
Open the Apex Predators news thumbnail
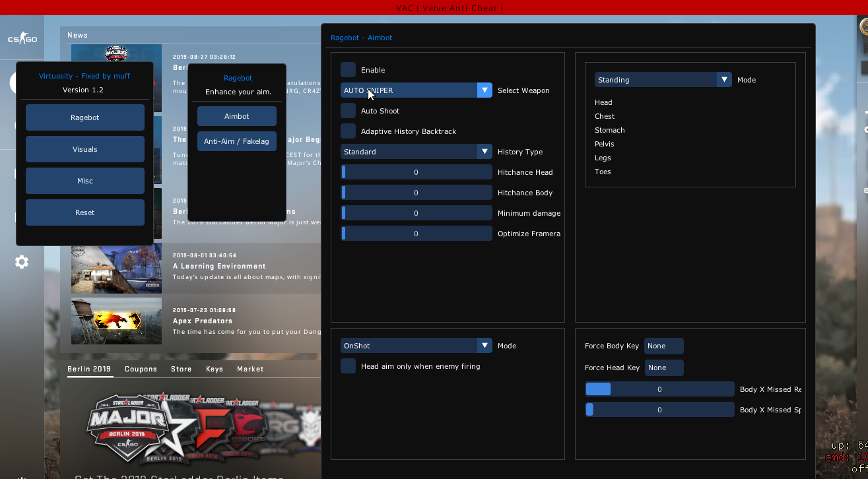(116, 321)
